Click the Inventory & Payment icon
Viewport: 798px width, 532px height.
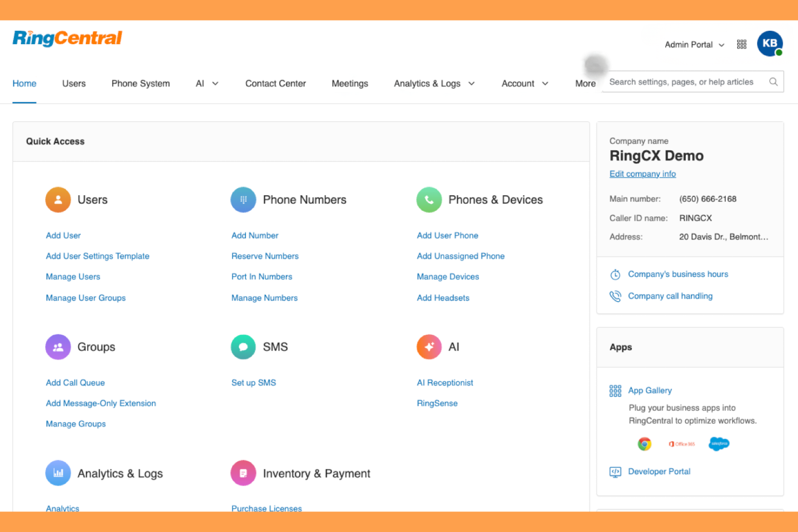(x=243, y=473)
